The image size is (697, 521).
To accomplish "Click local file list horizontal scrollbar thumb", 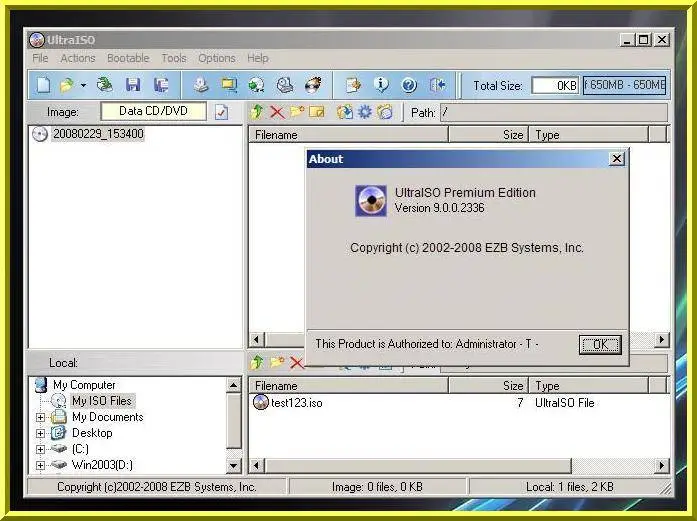I will pyautogui.click(x=418, y=466).
